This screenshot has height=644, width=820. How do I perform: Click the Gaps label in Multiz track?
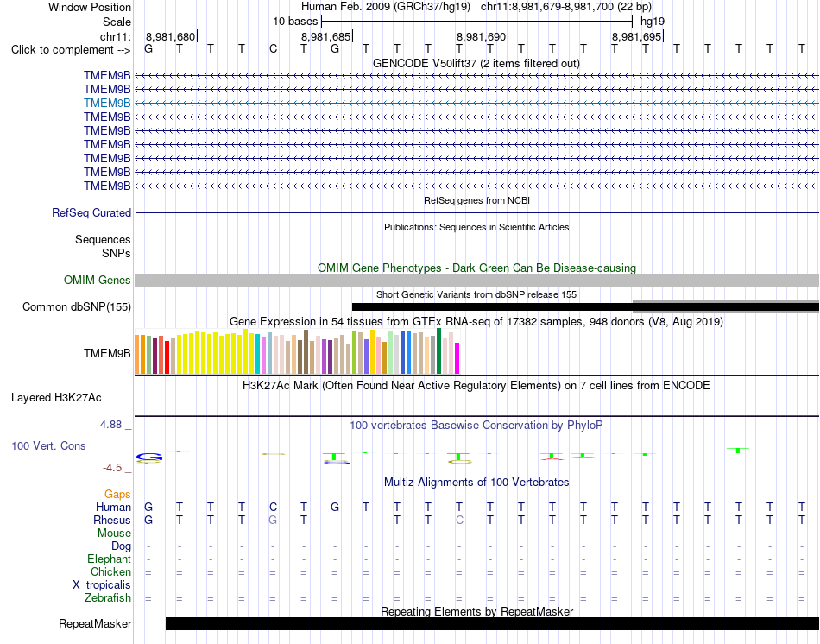pos(117,495)
